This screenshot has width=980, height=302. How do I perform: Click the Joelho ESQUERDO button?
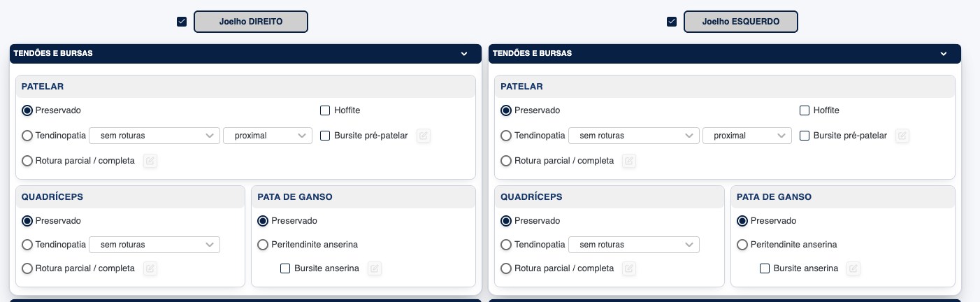(x=740, y=22)
